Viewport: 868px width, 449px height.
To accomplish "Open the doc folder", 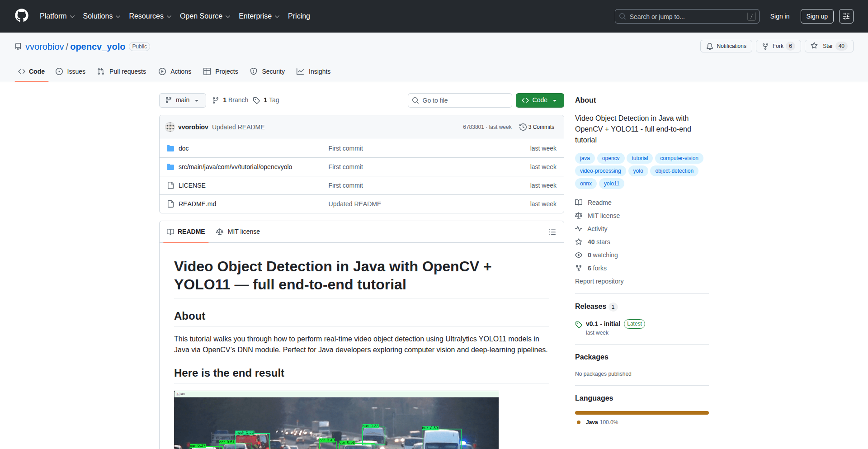I will pyautogui.click(x=184, y=148).
